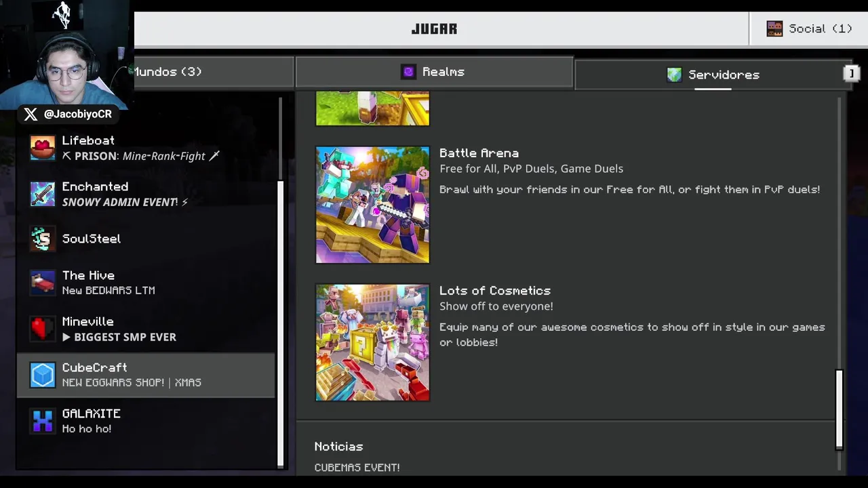The width and height of the screenshot is (868, 488).
Task: Open the Battle Arena thumbnail image
Action: 372,205
